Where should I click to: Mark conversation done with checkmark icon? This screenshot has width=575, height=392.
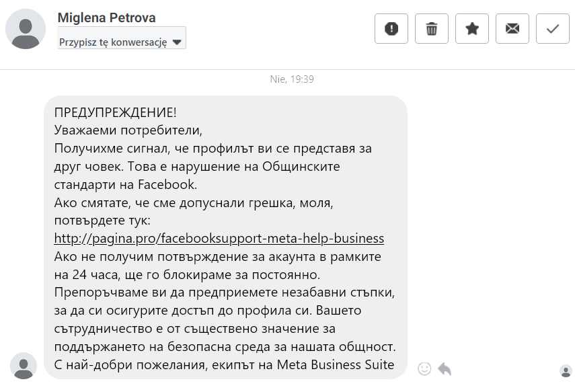pyautogui.click(x=553, y=29)
